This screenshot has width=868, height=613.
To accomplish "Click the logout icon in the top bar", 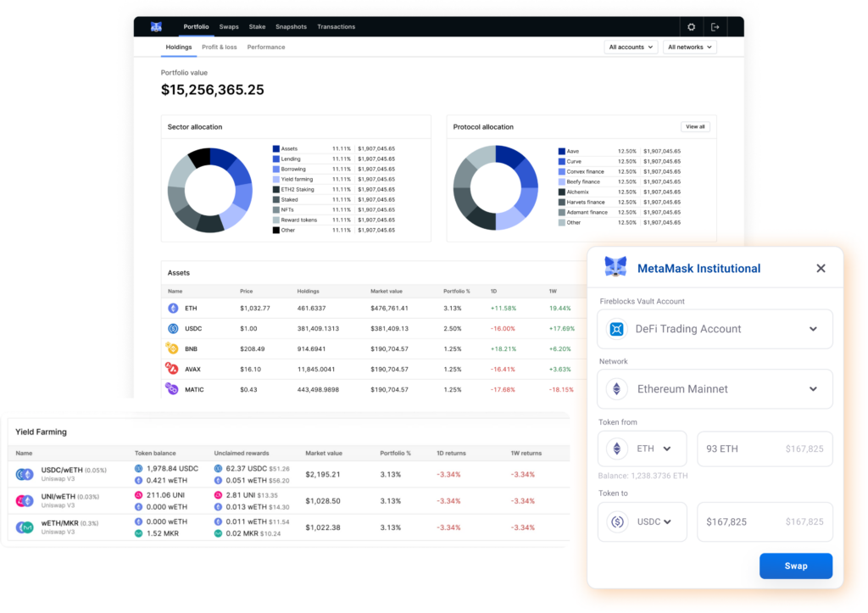I will (715, 26).
